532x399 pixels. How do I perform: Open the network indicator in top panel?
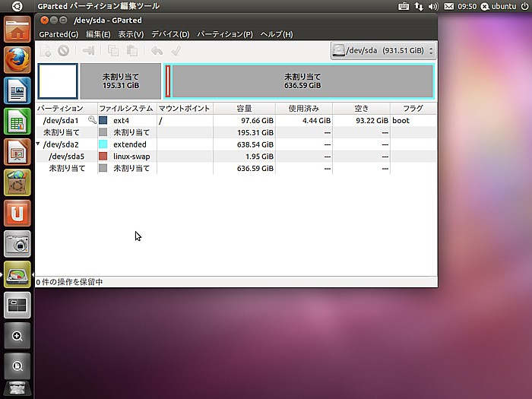pyautogui.click(x=419, y=6)
